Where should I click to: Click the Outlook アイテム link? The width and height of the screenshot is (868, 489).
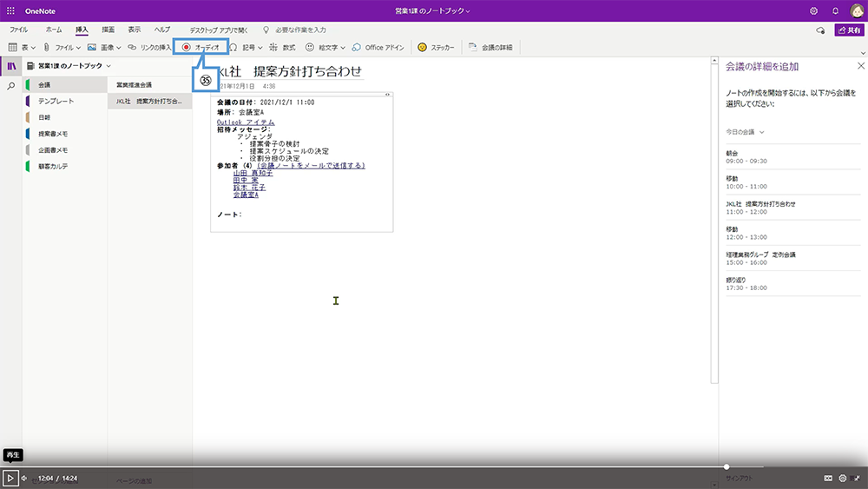246,122
